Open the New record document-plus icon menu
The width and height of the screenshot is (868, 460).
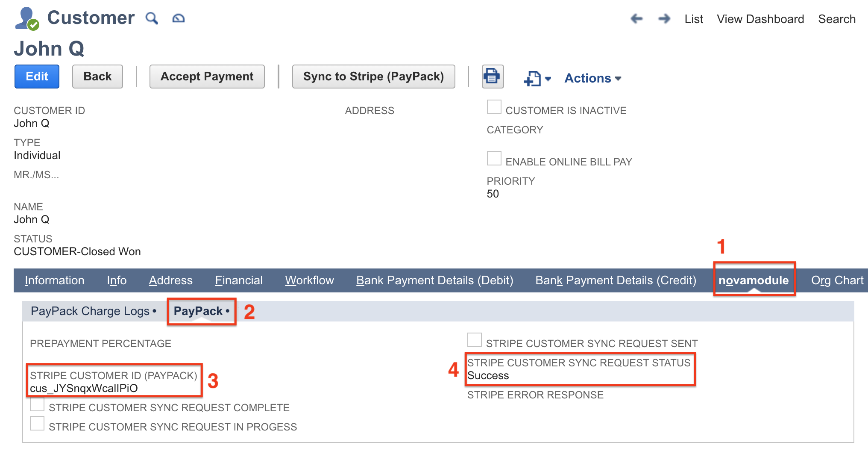(537, 78)
